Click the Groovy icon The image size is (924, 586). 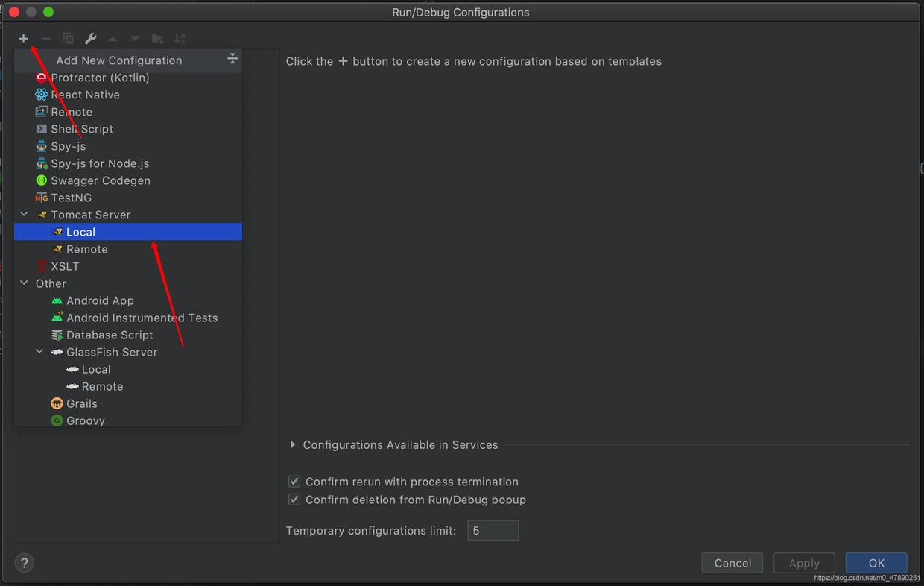[57, 420]
